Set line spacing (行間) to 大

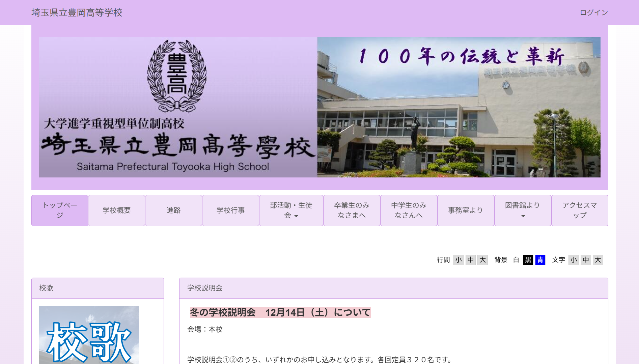(483, 260)
